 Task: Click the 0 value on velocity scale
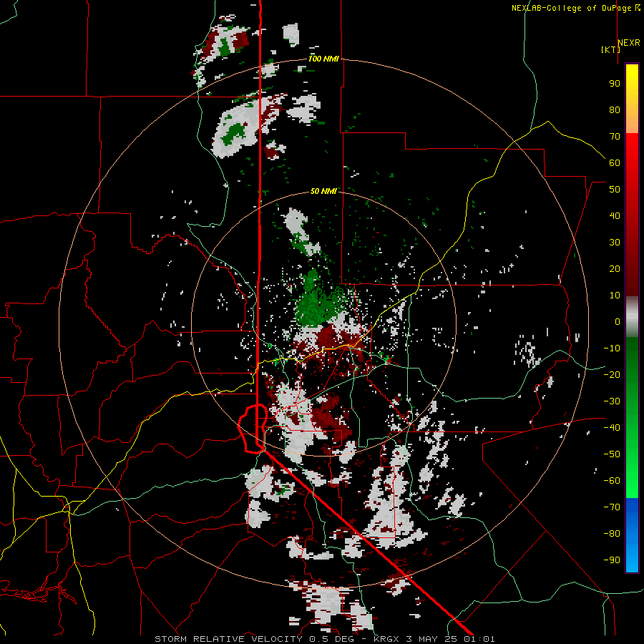618,321
